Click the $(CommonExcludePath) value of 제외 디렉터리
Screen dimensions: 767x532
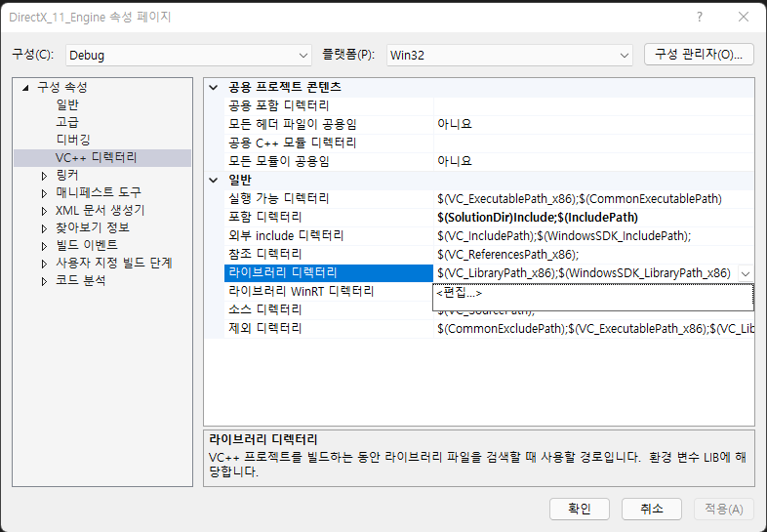click(x=595, y=329)
